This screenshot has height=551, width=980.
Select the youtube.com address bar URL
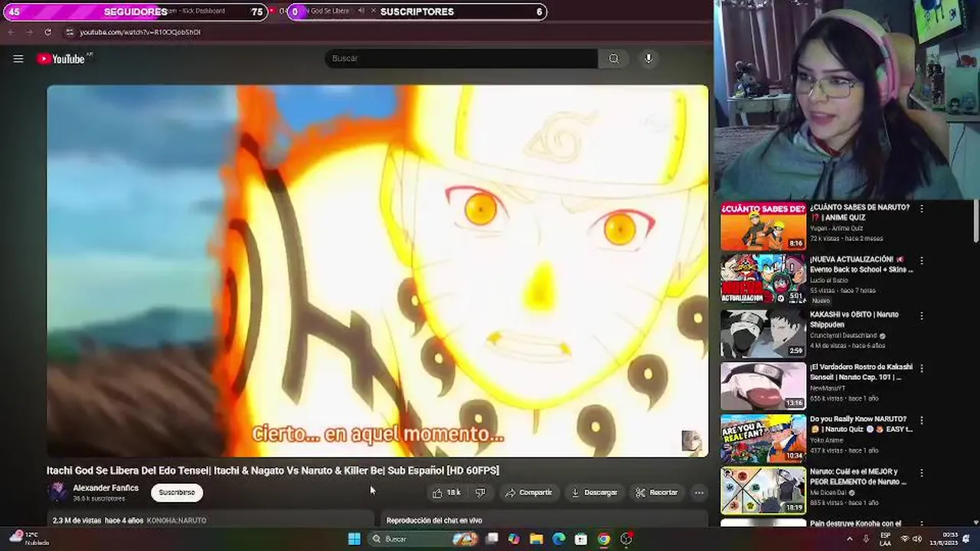pyautogui.click(x=140, y=32)
